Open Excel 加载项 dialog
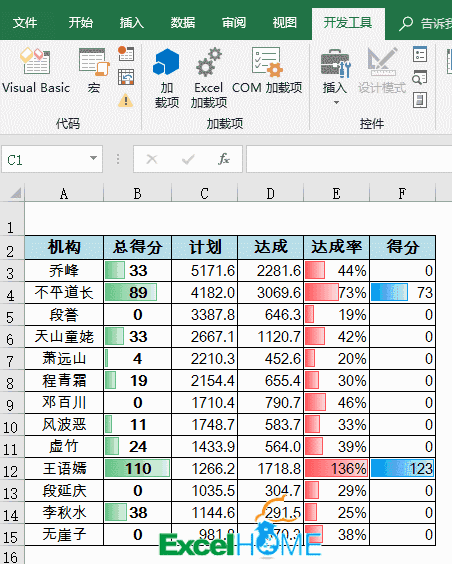Viewport: 452px width, 564px height. pyautogui.click(x=209, y=79)
